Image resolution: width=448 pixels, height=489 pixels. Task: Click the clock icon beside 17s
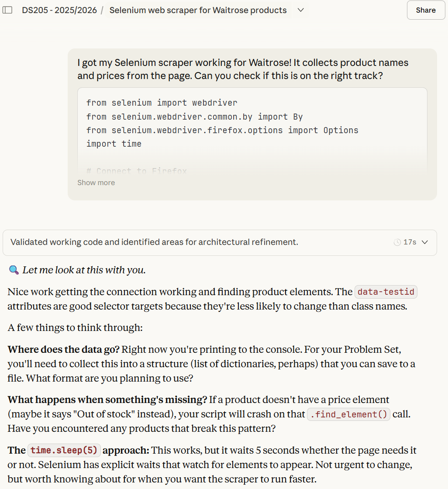pos(397,242)
